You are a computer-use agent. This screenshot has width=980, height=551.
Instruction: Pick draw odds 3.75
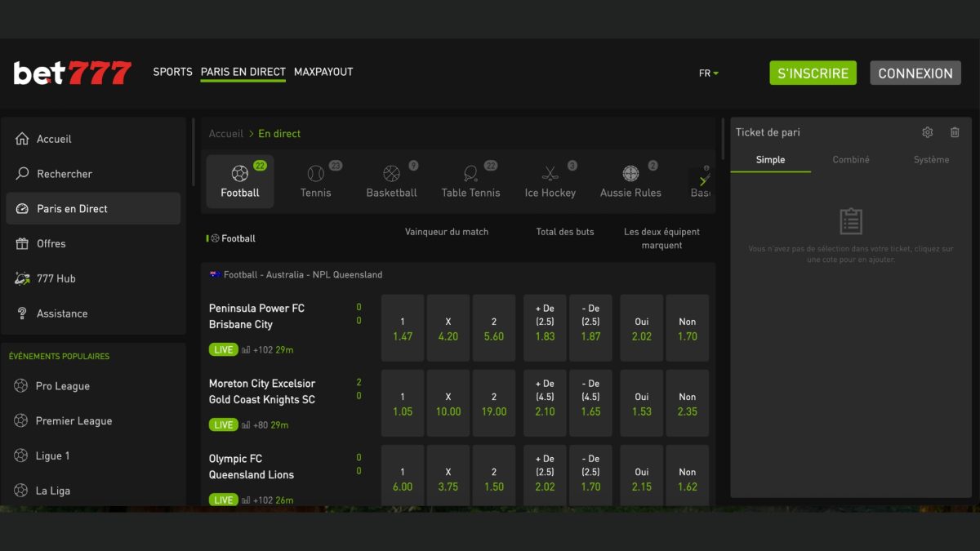coord(448,475)
